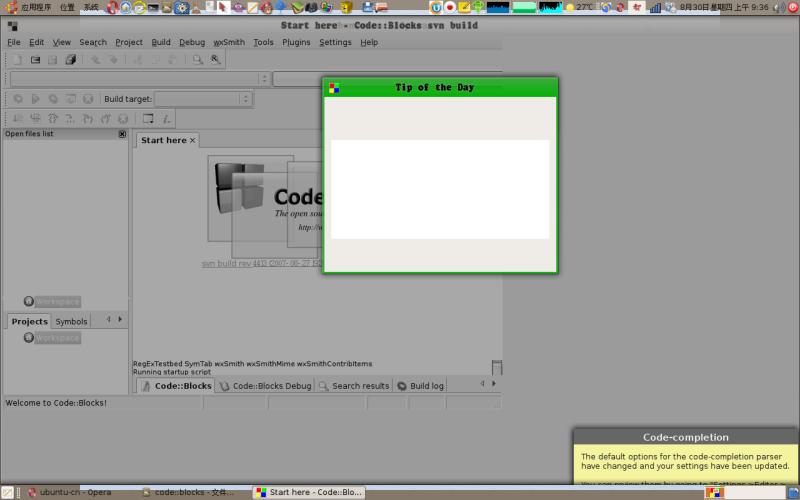Click the Save all files icon

[70, 60]
